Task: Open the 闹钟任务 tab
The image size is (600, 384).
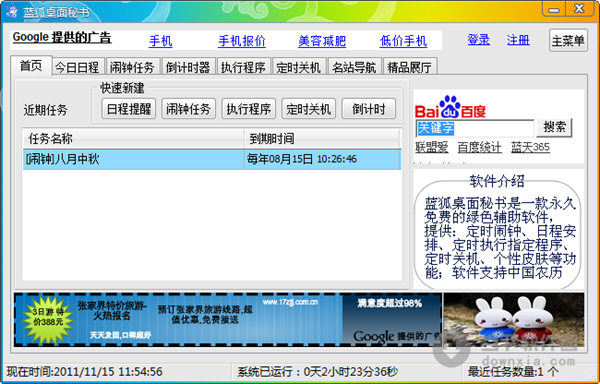Action: coord(132,68)
